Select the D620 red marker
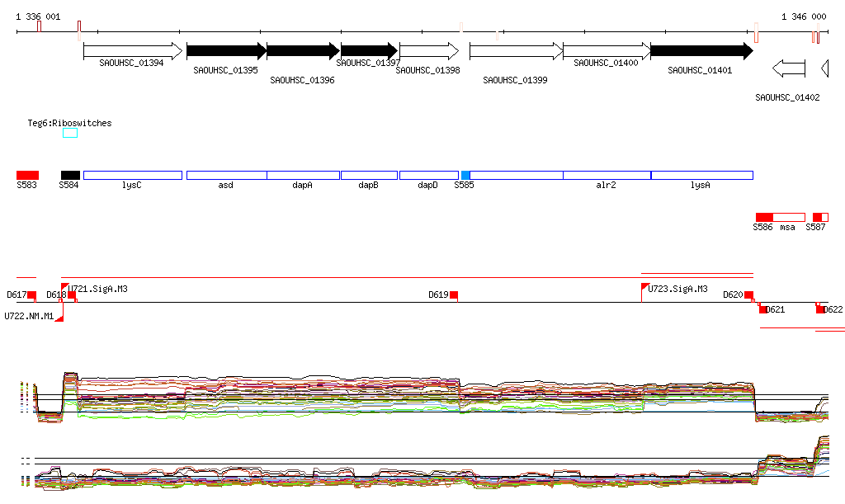The height and width of the screenshot is (504, 845). click(x=749, y=294)
